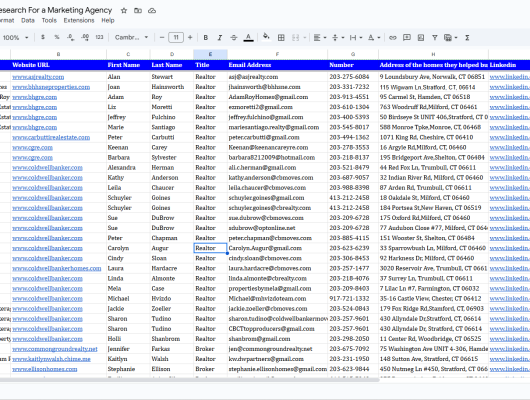The height and width of the screenshot is (400, 530).
Task: Open the Extensions menu
Action: coord(79,20)
